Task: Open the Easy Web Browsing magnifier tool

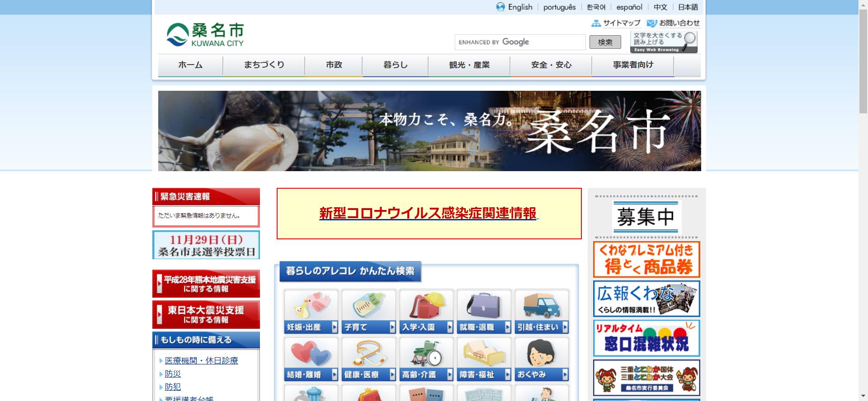Action: pos(664,42)
